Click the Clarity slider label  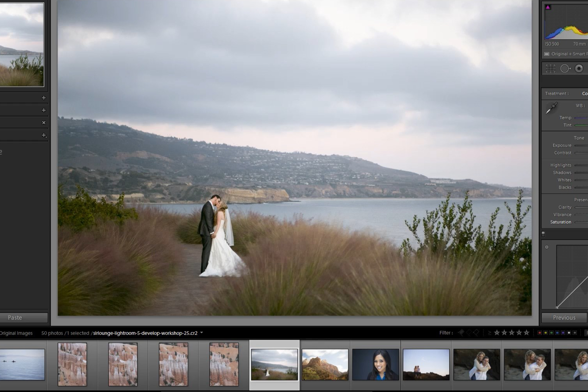pos(565,207)
